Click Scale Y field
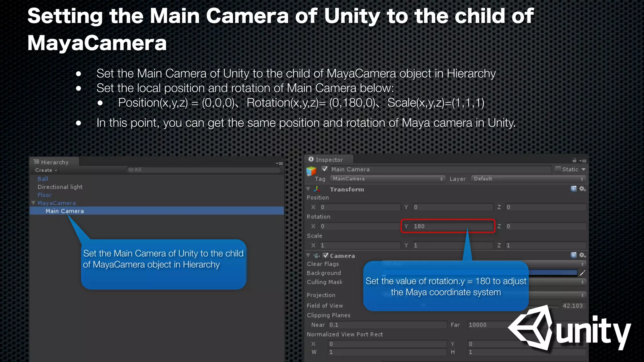The height and width of the screenshot is (362, 644). [x=453, y=245]
